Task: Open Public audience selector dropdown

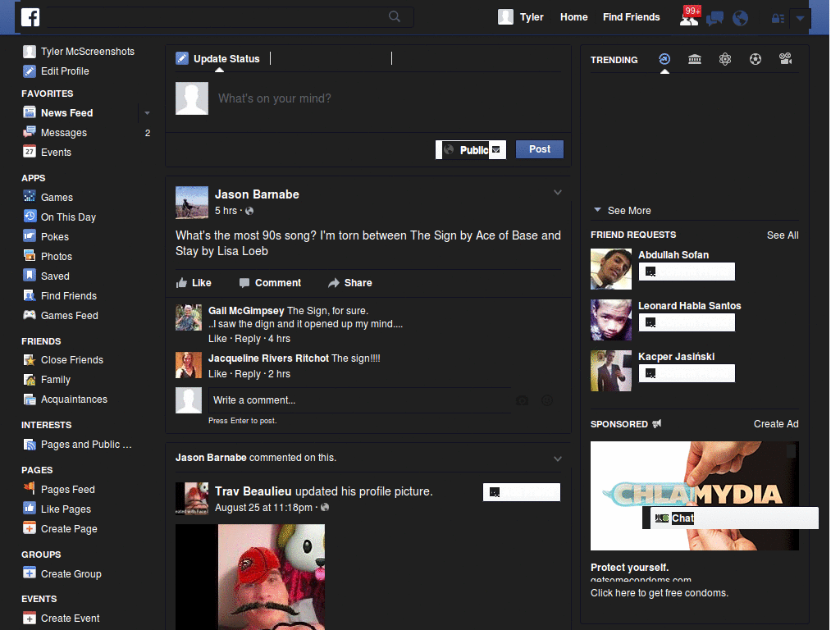Action: pyautogui.click(x=470, y=150)
